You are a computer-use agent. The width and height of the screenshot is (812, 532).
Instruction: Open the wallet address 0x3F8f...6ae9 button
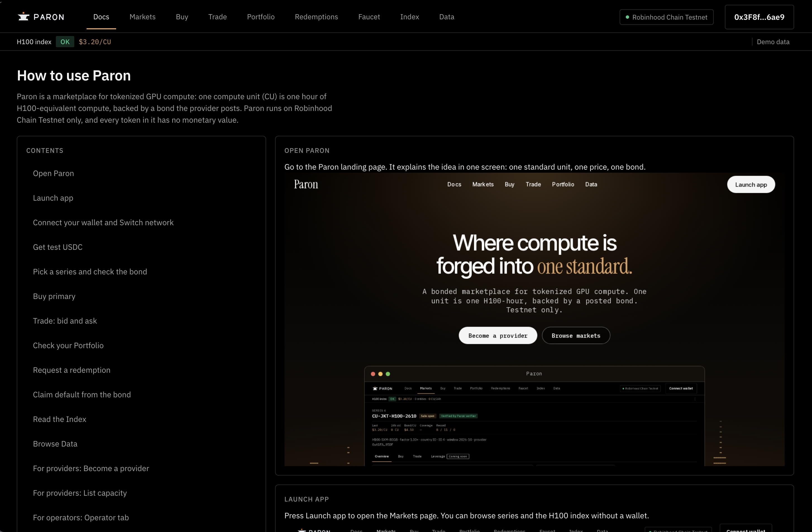[x=759, y=17]
